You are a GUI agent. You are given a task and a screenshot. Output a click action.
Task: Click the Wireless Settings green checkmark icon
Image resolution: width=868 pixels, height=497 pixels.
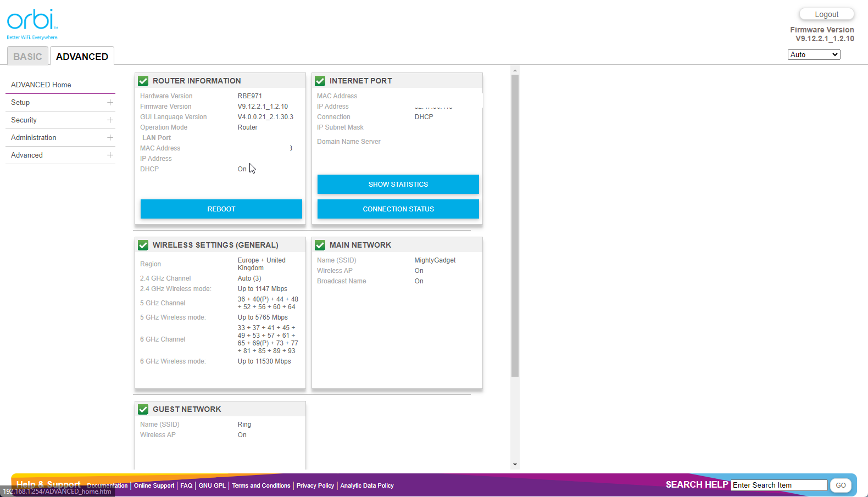pos(143,245)
